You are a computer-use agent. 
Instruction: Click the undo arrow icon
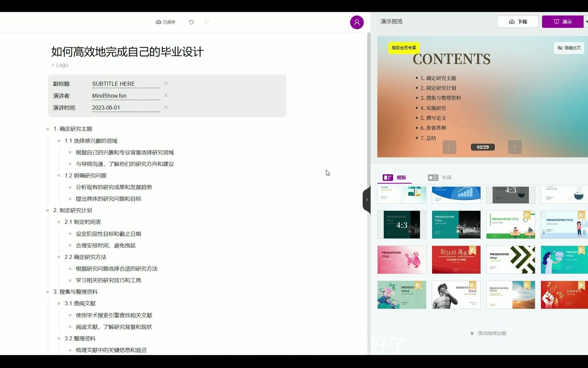[191, 22]
